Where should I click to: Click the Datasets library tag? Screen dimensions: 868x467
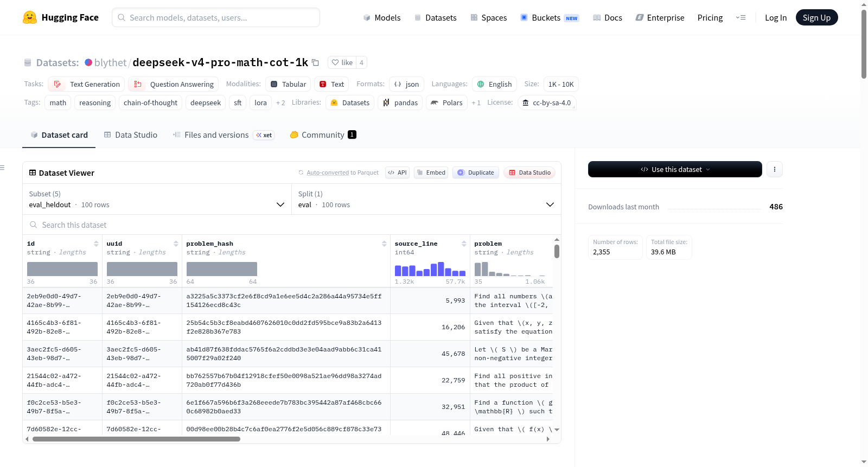tap(350, 103)
